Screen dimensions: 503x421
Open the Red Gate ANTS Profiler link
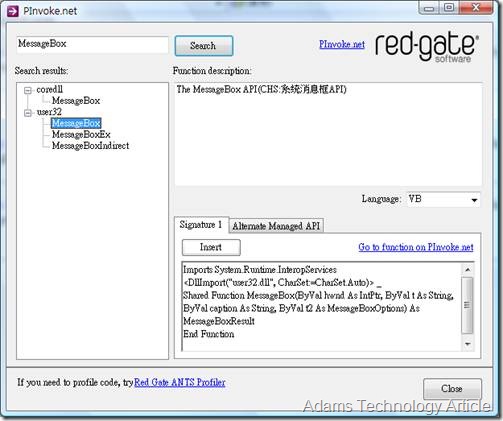pyautogui.click(x=180, y=382)
